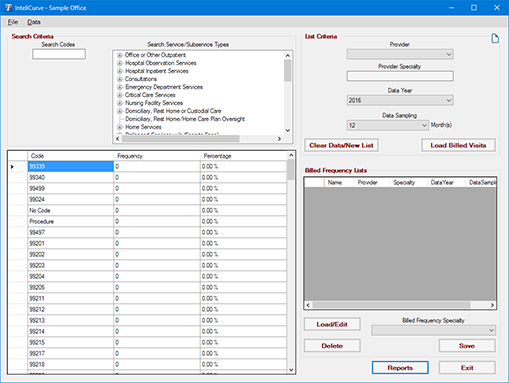
Task: Select the 99024 code cell
Action: 70,199
